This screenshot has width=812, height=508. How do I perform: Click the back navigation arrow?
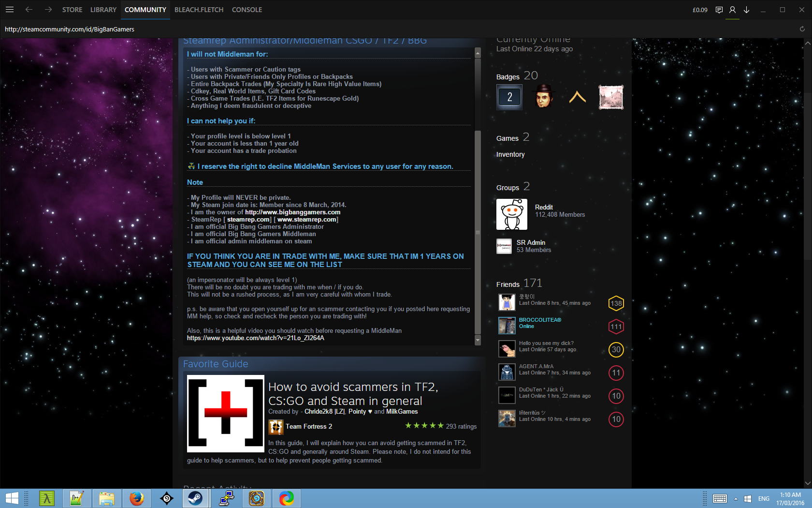29,10
